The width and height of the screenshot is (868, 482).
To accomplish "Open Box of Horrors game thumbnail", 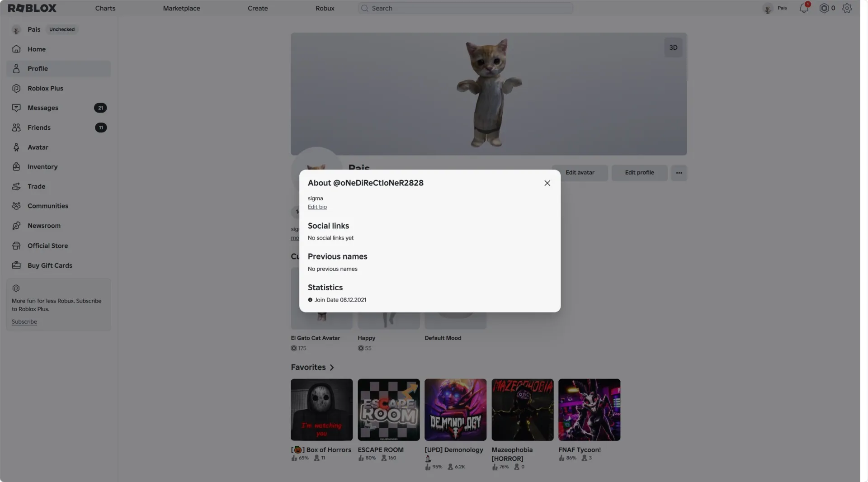I will tap(321, 410).
